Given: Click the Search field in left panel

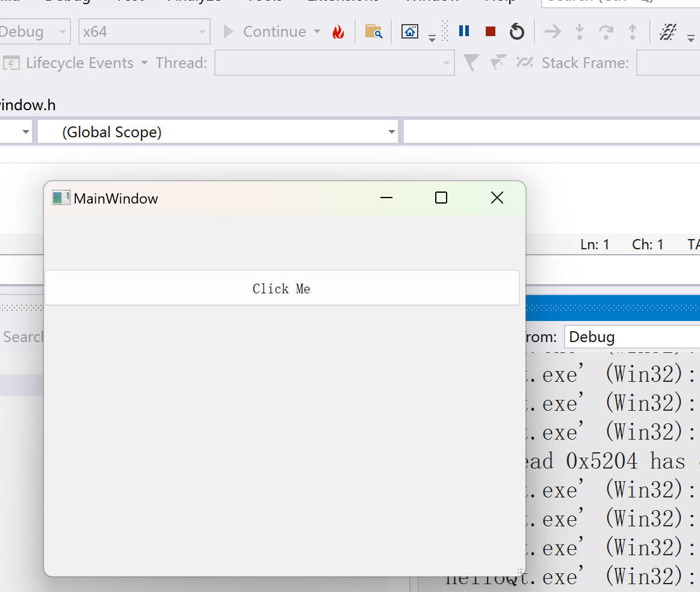Looking at the screenshot, I should (22, 337).
